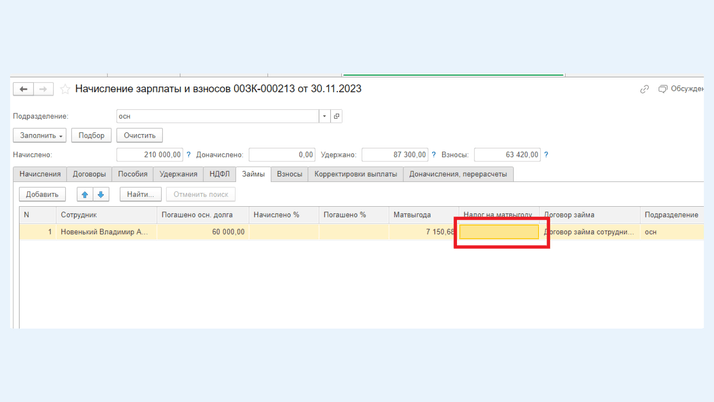Screen dimensions: 714x402
Task: Add document to favorites with star
Action: (65, 89)
